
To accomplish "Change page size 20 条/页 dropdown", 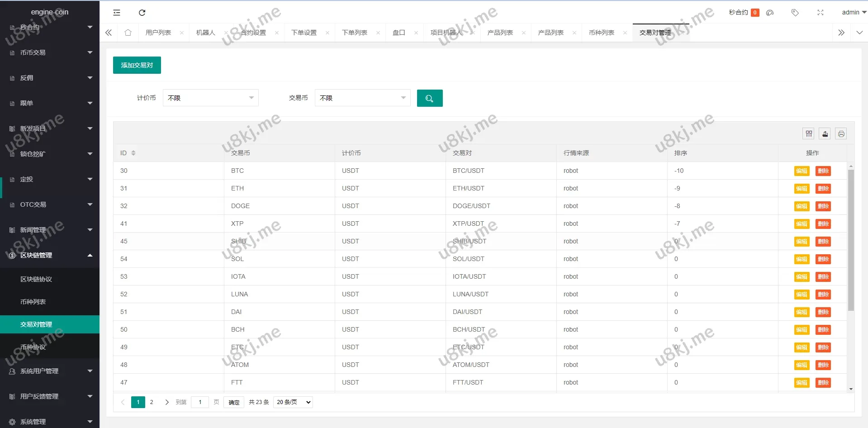I will [x=294, y=402].
